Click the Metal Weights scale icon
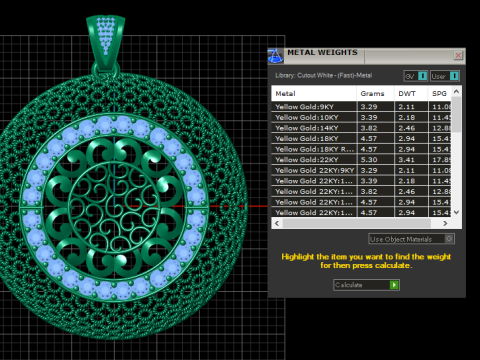 tap(275, 56)
